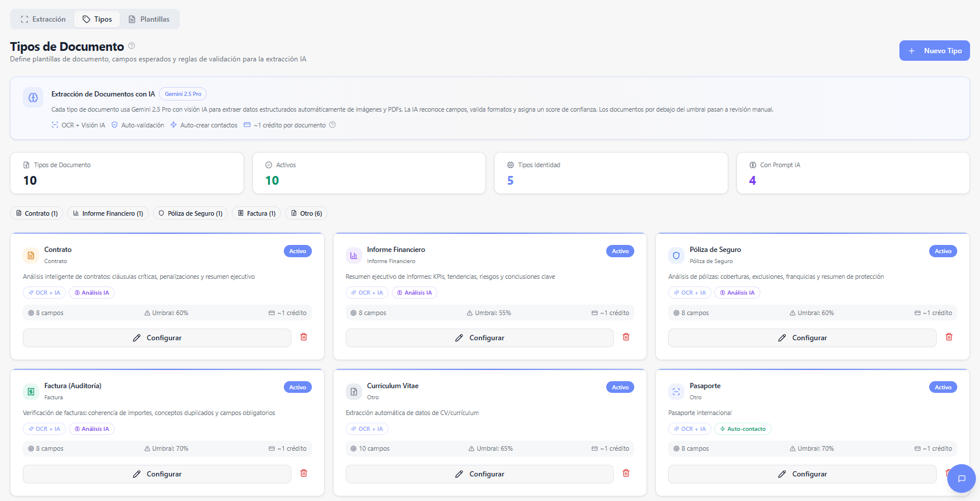Click the AI brain icon in banner
The width and height of the screenshot is (980, 501).
(x=33, y=98)
